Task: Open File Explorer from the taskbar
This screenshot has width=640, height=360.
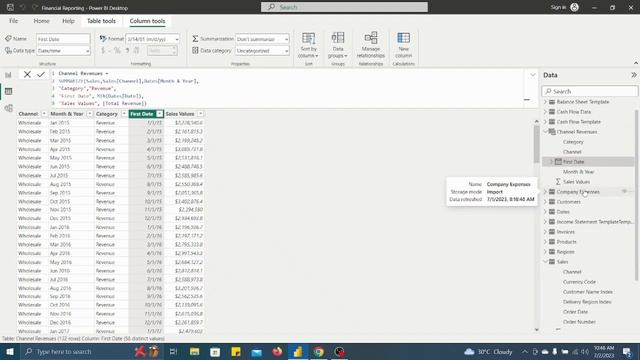Action: pyautogui.click(x=194, y=351)
